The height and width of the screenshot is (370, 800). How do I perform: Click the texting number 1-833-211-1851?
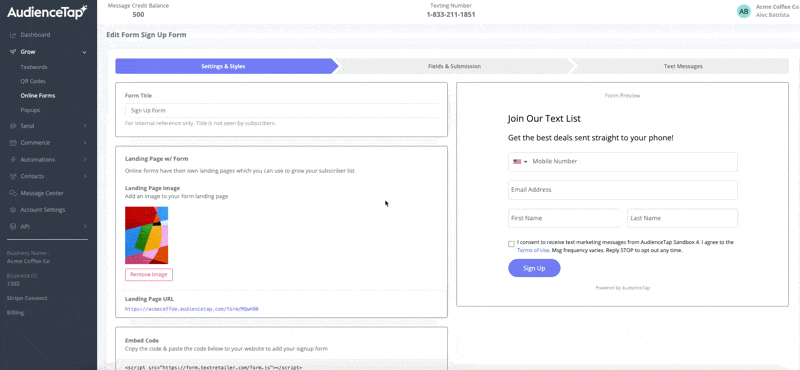click(451, 15)
